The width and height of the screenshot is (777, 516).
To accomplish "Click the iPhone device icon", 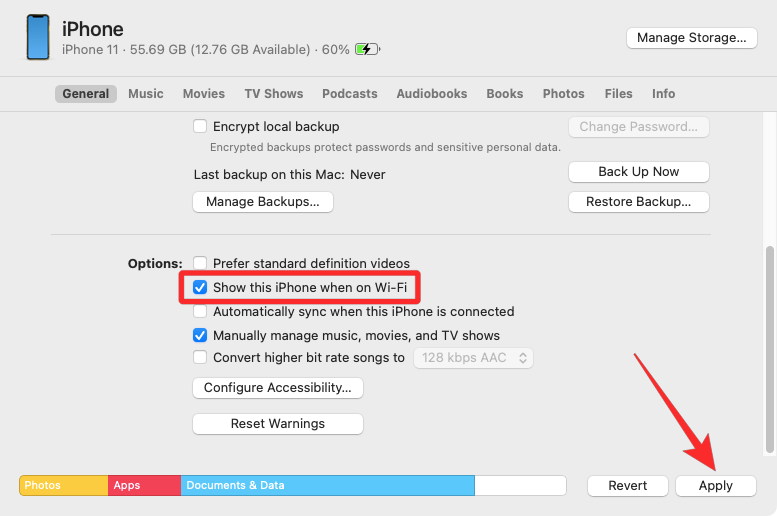I will [38, 37].
